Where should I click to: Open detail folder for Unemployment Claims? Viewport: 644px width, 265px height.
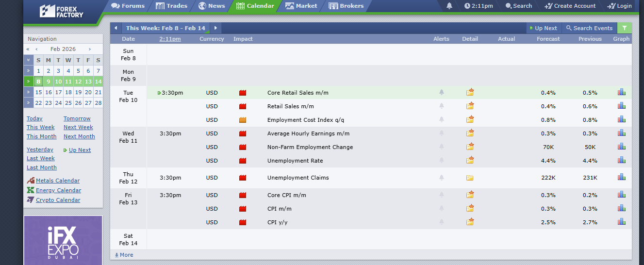pyautogui.click(x=470, y=178)
